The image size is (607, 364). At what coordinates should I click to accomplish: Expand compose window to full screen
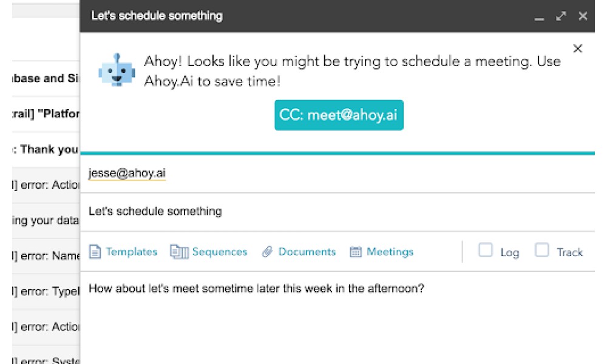[x=561, y=16]
